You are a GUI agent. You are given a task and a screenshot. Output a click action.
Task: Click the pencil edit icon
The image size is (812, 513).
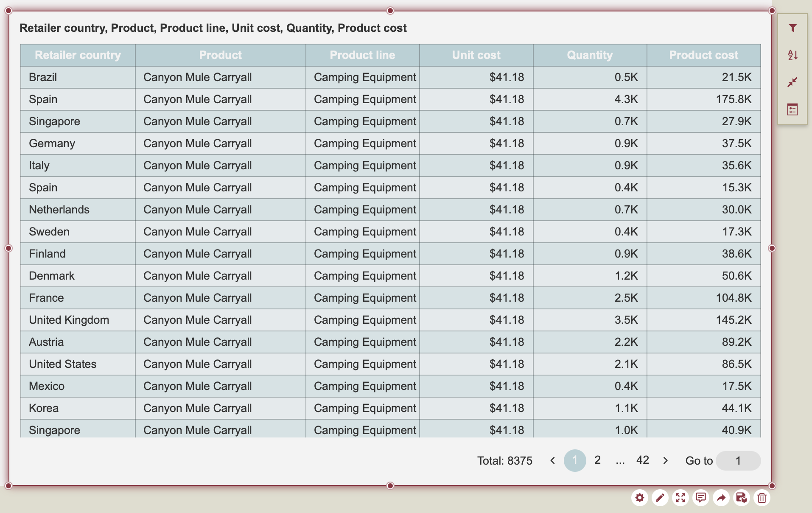[660, 498]
